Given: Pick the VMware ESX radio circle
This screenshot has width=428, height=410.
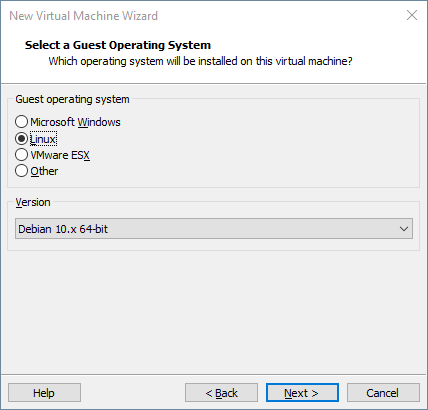Looking at the screenshot, I should [x=21, y=155].
